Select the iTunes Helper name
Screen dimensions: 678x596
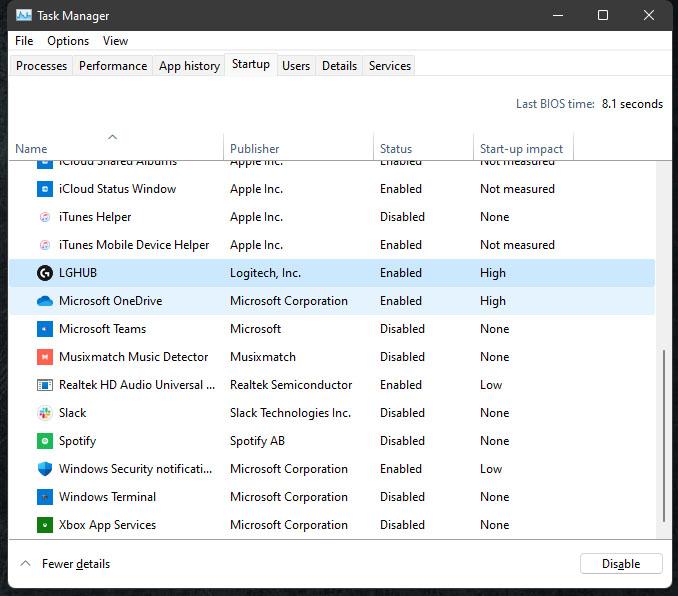[x=95, y=217]
